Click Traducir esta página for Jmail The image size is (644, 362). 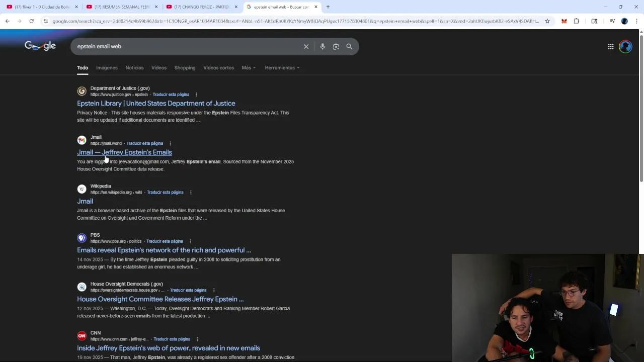coord(145,143)
